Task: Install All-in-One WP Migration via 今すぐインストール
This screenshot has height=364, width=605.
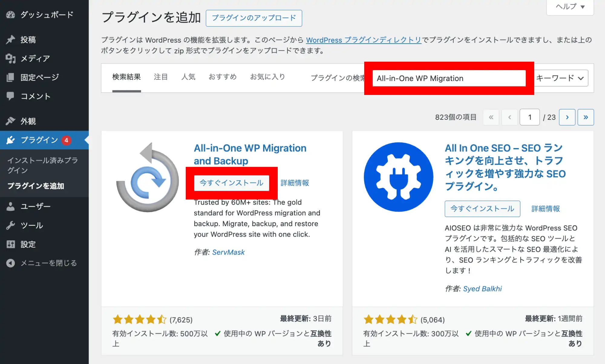Action: point(231,183)
